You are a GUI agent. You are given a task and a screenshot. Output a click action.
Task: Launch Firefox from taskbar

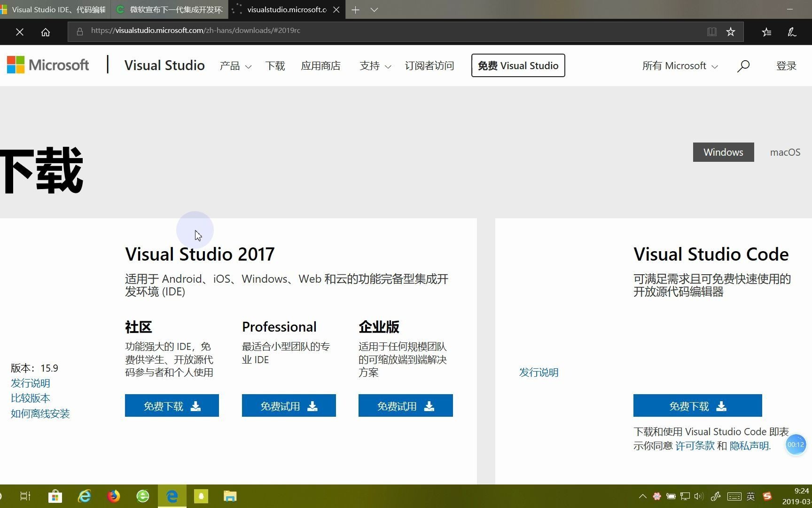(x=114, y=496)
